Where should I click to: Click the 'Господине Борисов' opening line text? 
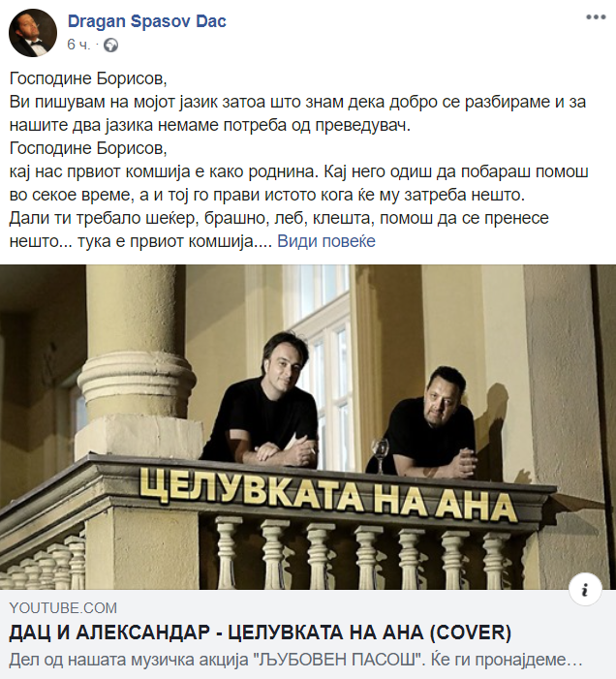pyautogui.click(x=88, y=78)
